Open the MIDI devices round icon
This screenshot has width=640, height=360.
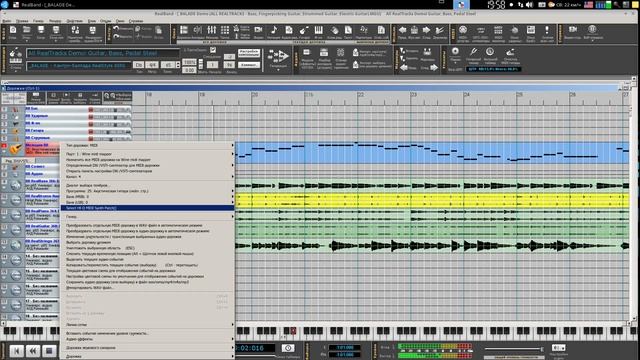pos(463,30)
